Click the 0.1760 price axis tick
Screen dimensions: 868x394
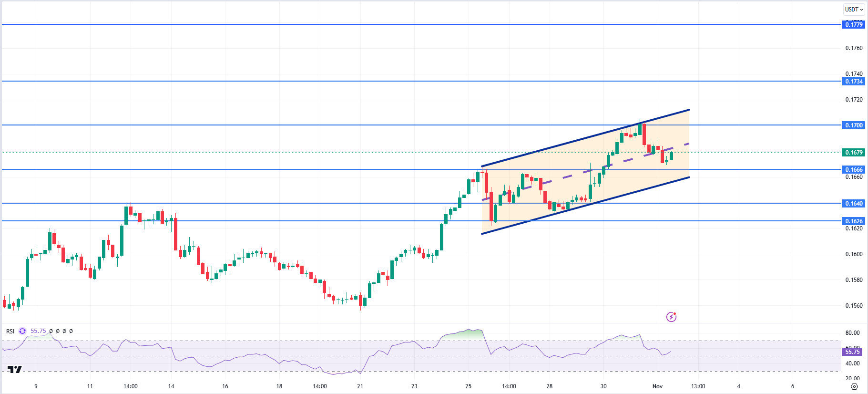tap(854, 48)
